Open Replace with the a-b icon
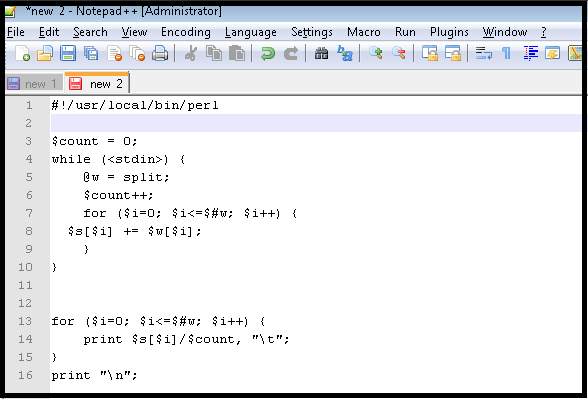 click(345, 53)
